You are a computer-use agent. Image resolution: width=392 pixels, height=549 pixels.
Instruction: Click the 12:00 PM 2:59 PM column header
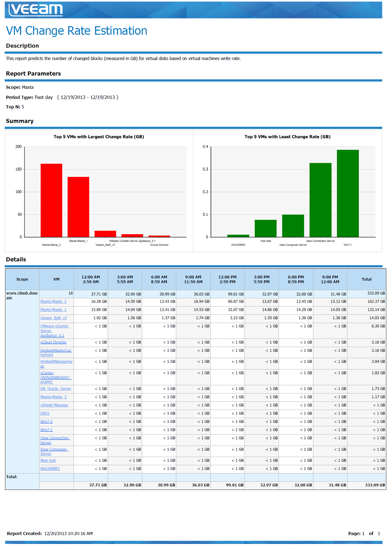coord(227,279)
